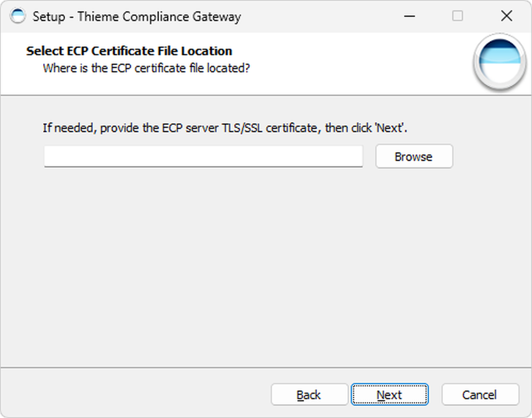Click the empty footer area left of Back
The width and height of the screenshot is (532, 418).
point(135,395)
